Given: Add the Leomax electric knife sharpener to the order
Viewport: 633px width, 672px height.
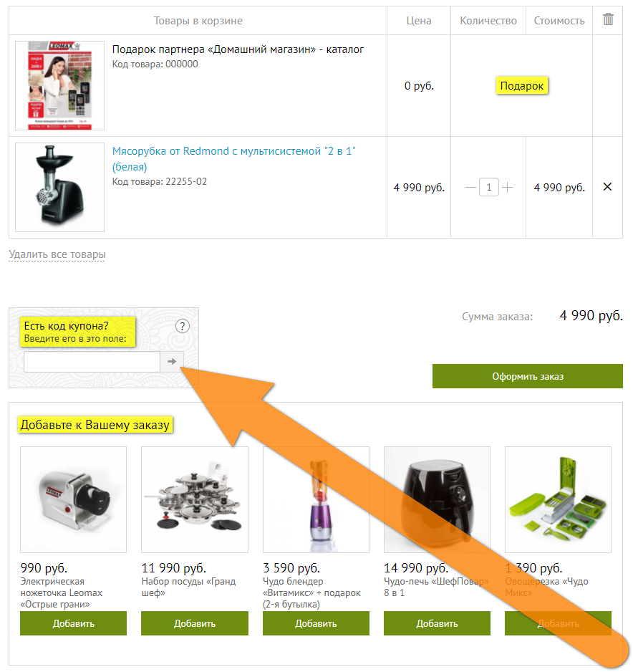Looking at the screenshot, I should point(73,623).
